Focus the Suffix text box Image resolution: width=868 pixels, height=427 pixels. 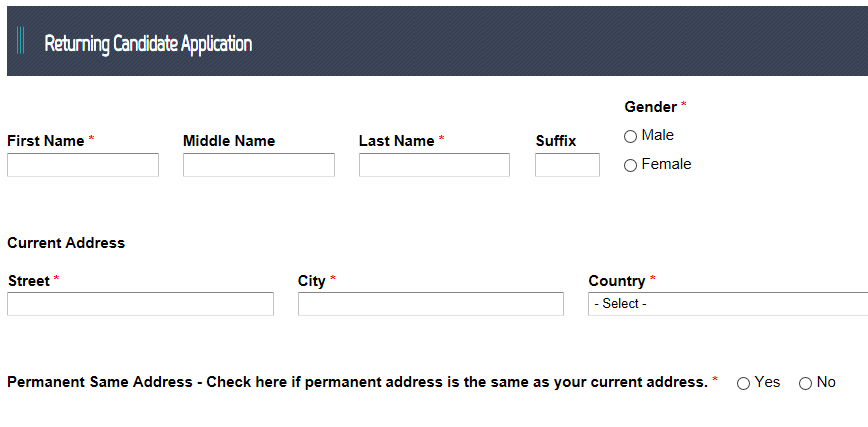[x=567, y=165]
